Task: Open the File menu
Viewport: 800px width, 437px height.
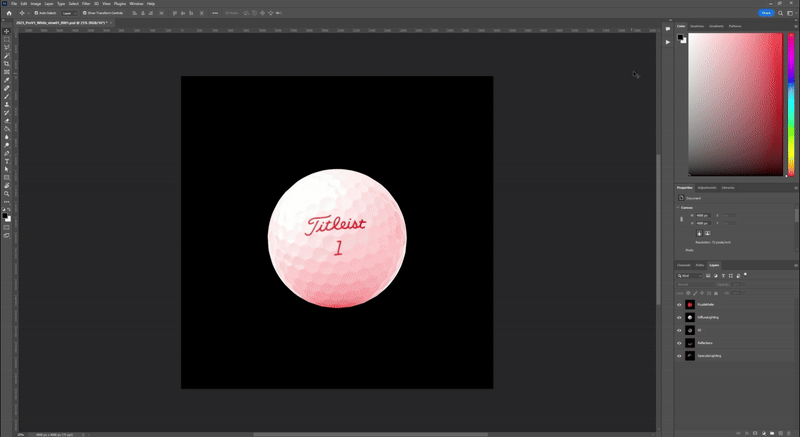Action: point(14,4)
